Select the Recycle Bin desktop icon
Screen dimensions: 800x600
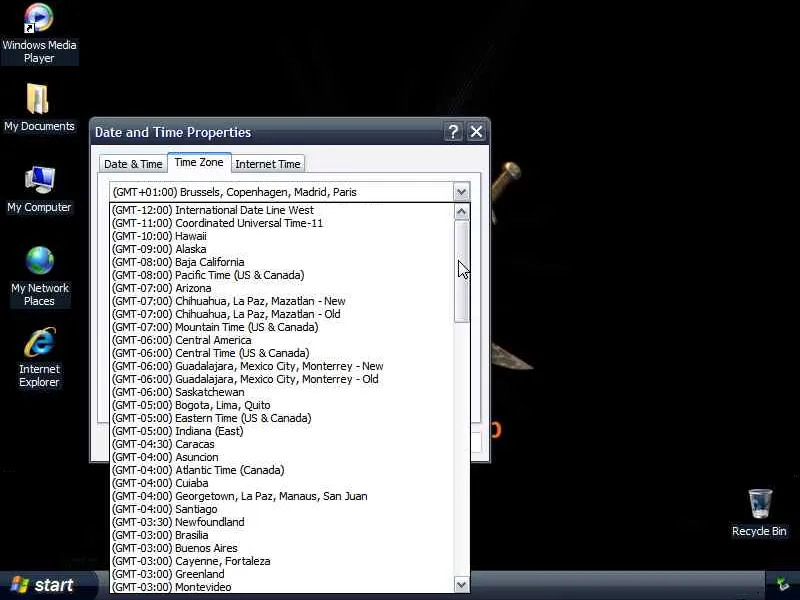[759, 513]
